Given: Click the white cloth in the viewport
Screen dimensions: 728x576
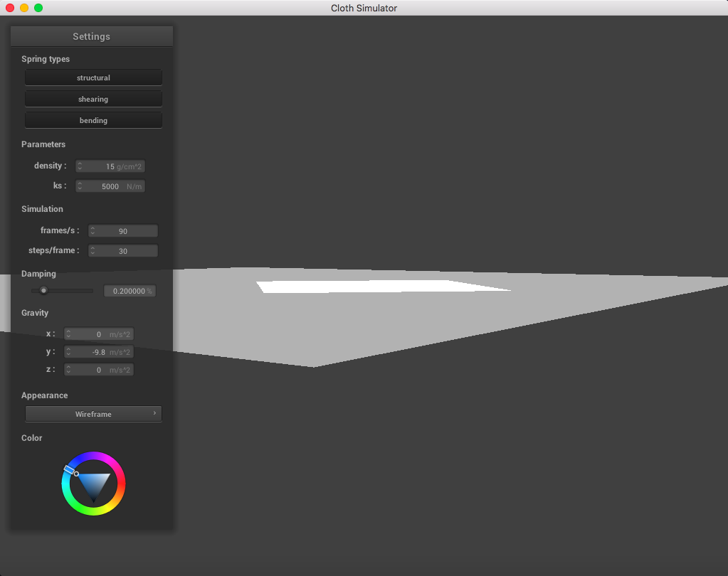Looking at the screenshot, I should pos(371,286).
